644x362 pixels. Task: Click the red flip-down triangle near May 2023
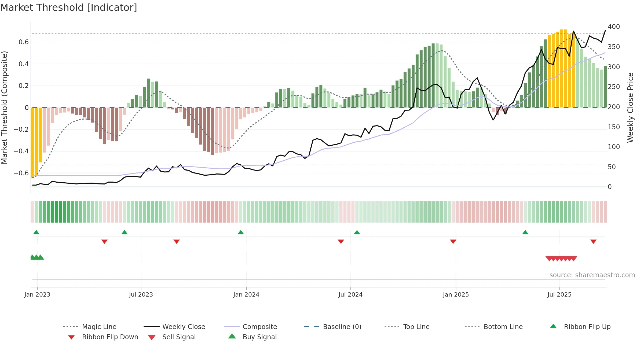(104, 242)
